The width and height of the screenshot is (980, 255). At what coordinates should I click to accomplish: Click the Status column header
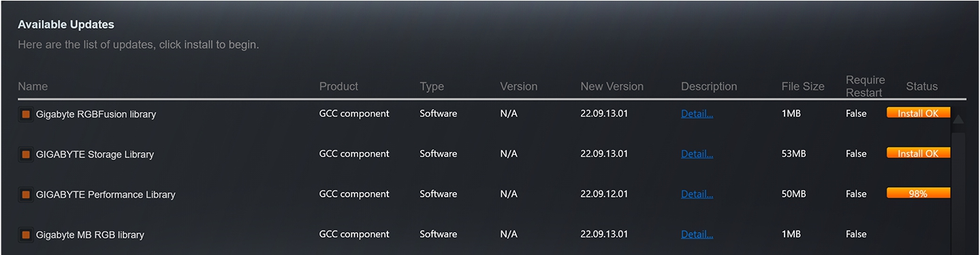click(x=921, y=87)
